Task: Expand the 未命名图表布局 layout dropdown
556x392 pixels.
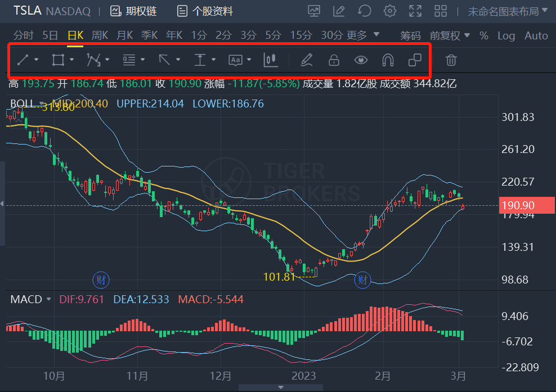Action: click(508, 12)
